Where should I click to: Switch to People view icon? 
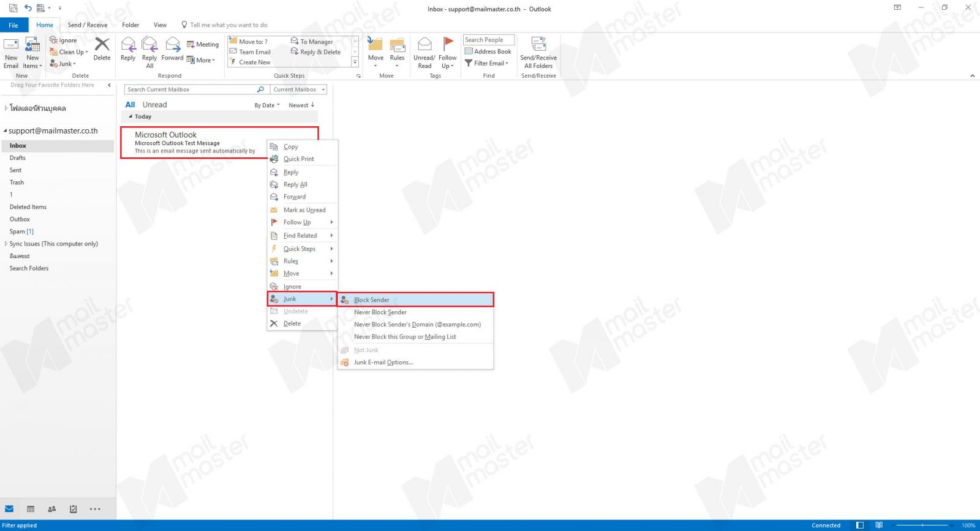click(x=52, y=509)
